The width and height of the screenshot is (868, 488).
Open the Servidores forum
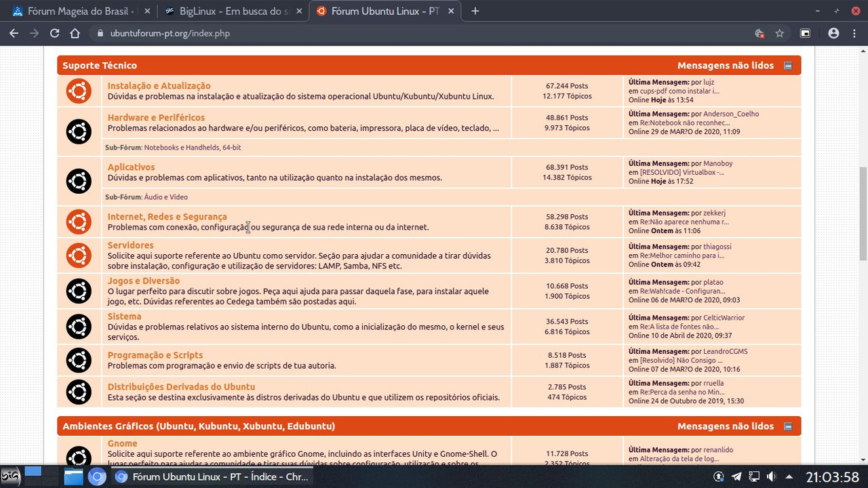130,245
